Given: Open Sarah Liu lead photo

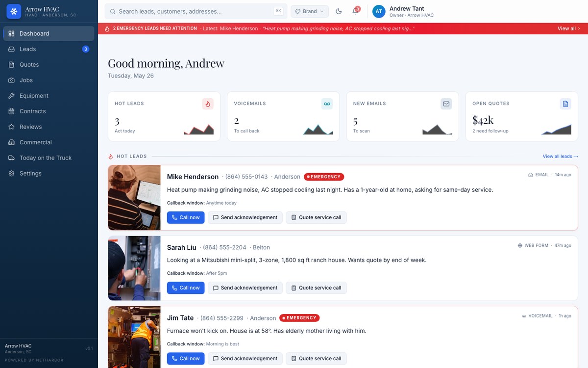Looking at the screenshot, I should 134,268.
